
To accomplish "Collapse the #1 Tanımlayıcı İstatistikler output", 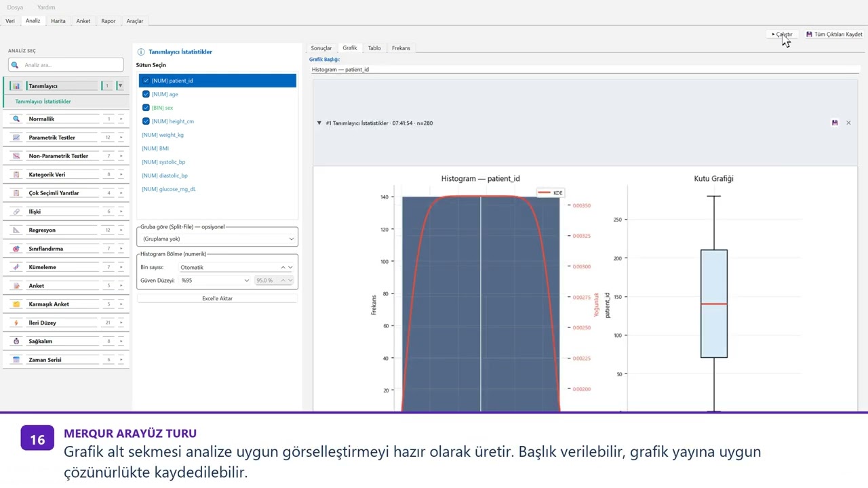I will click(x=319, y=123).
